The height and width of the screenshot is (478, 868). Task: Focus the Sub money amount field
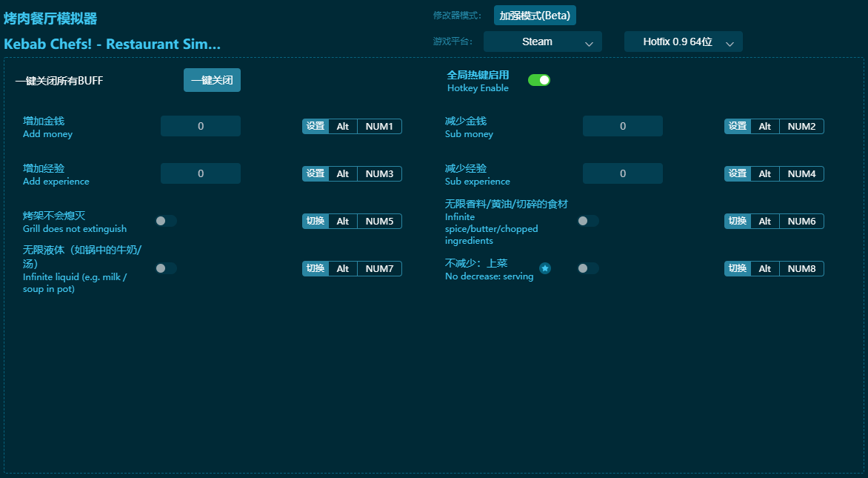(x=622, y=126)
